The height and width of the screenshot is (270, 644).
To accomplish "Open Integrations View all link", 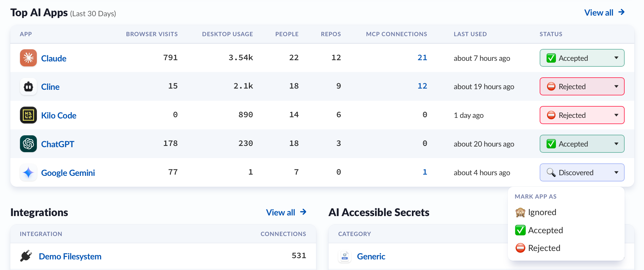I will click(x=286, y=212).
